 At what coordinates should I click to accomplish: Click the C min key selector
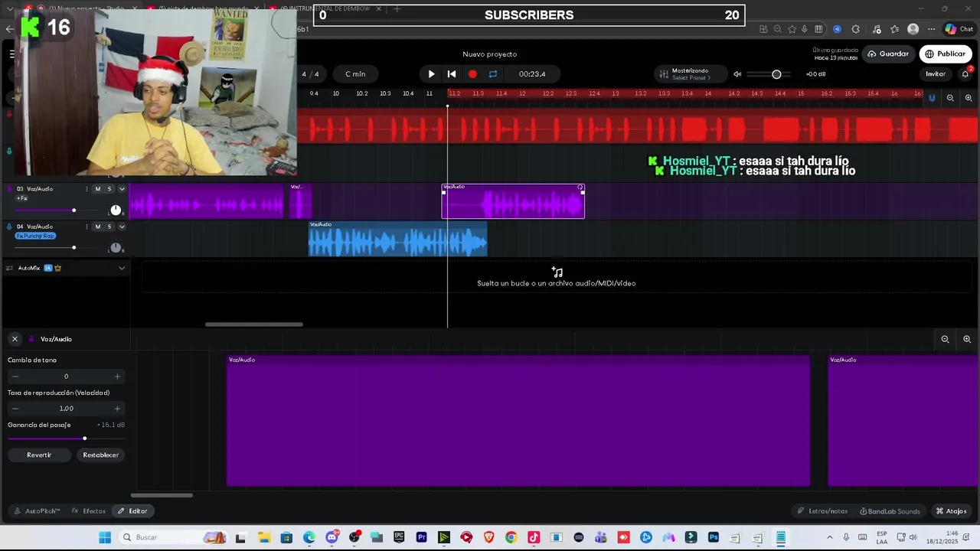tap(355, 74)
